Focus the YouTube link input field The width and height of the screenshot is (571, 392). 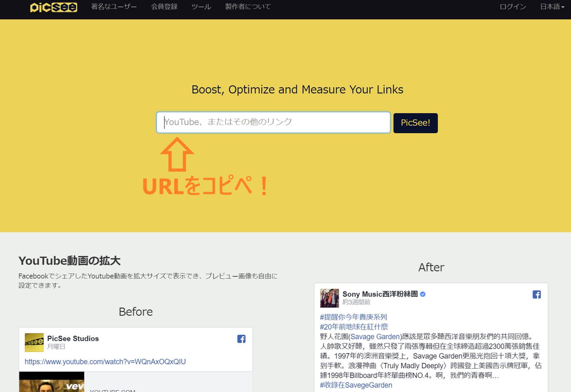coord(274,122)
